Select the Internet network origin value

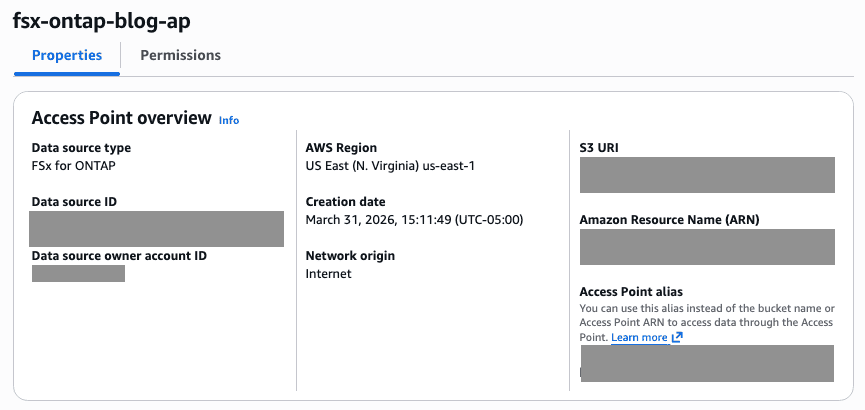click(328, 274)
